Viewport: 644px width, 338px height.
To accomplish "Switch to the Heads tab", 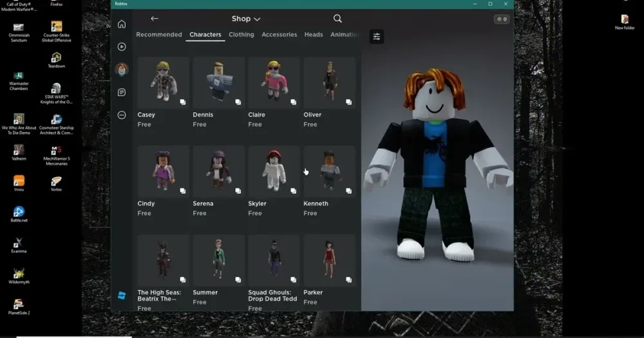I will (x=314, y=35).
